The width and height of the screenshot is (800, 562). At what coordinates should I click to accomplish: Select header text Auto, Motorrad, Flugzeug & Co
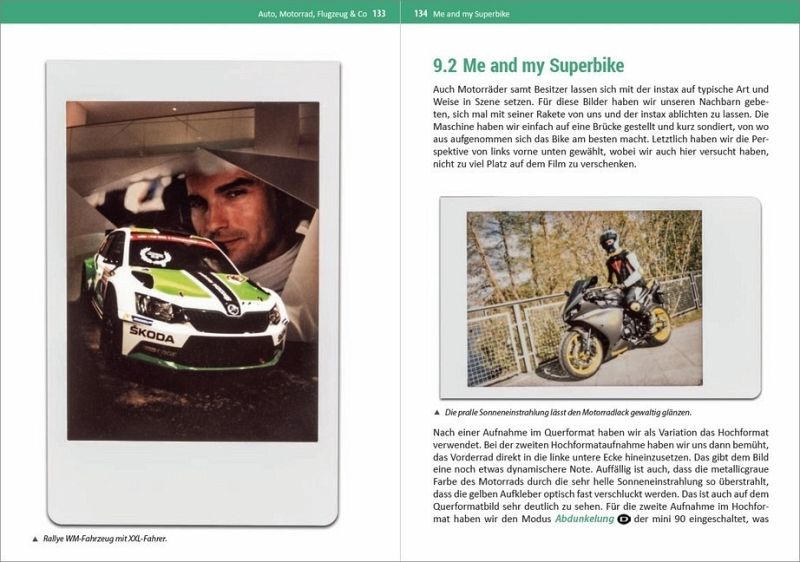tap(312, 14)
